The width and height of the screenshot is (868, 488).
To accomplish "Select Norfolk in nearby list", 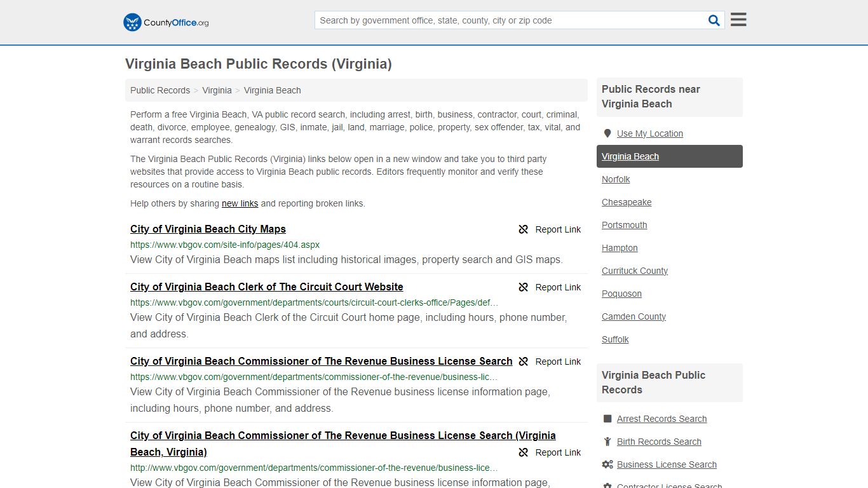I will coord(616,179).
